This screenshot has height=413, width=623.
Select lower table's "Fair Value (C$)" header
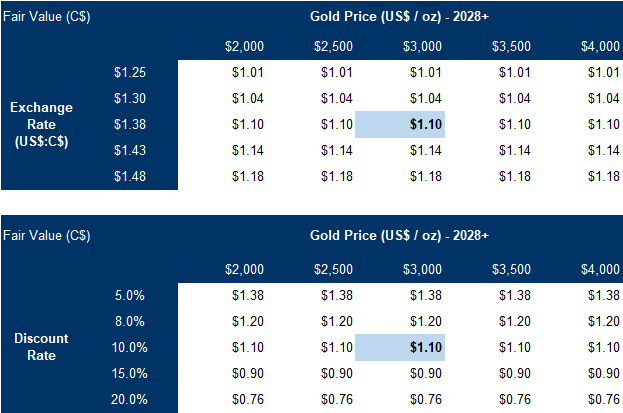pyautogui.click(x=47, y=236)
